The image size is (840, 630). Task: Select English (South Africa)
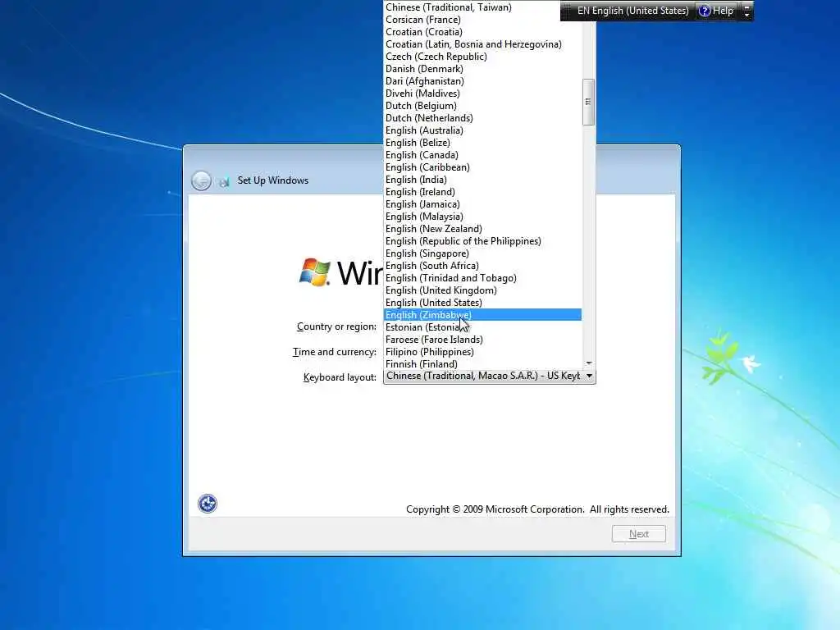pyautogui.click(x=482, y=266)
